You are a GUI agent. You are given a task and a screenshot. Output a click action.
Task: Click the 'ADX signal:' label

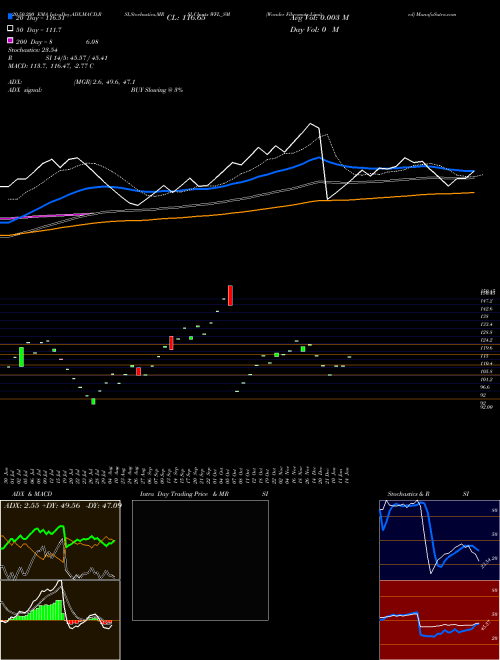click(25, 90)
